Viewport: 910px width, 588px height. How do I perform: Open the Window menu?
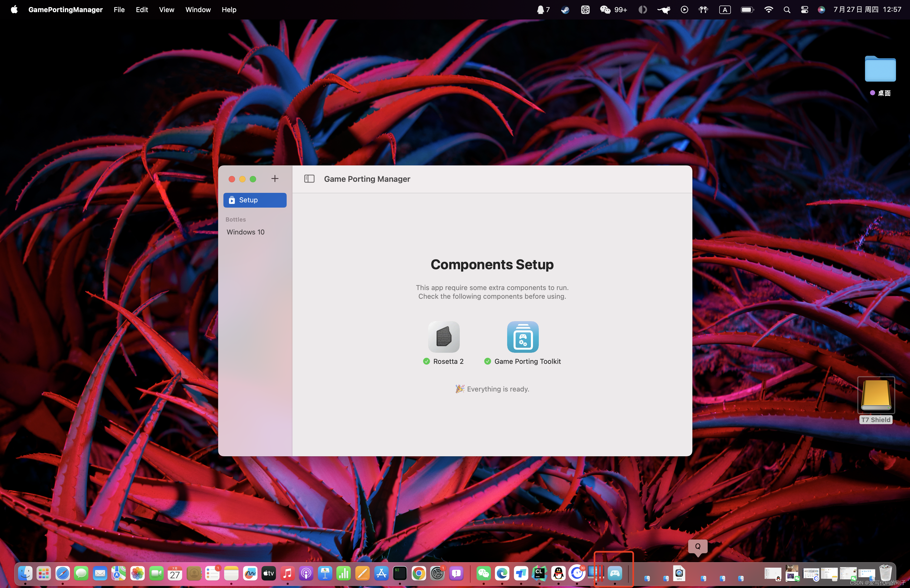pos(198,9)
